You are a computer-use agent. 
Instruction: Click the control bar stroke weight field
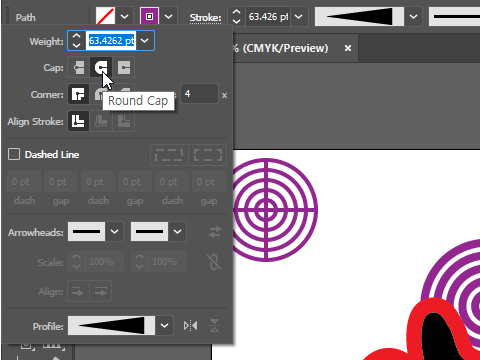[x=268, y=16]
